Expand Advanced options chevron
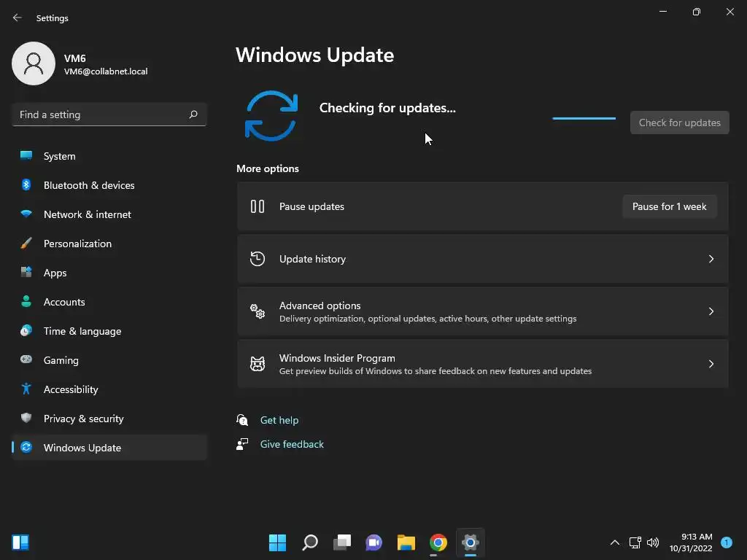This screenshot has width=747, height=560. click(711, 311)
